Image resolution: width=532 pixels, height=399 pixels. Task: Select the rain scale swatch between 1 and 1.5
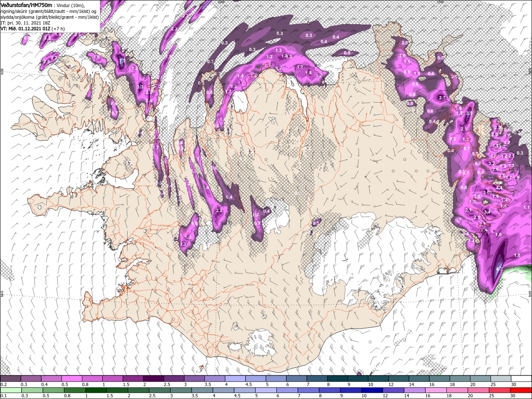pos(96,390)
